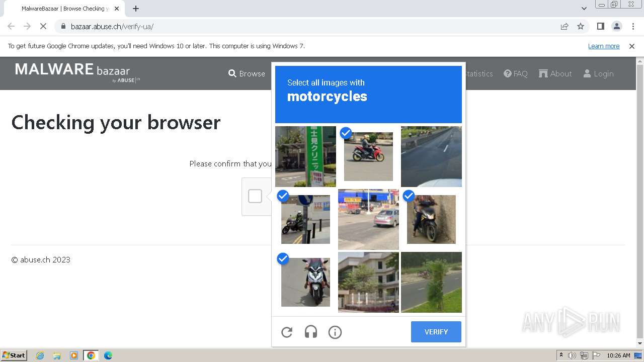Screen dimensions: 644x362
Task: Open network status tray icon
Action: 584,355
